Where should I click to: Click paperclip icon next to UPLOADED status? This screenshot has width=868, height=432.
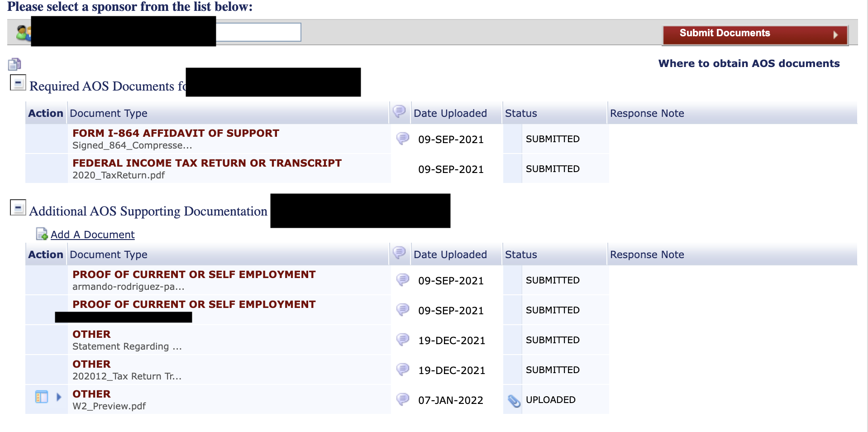pyautogui.click(x=514, y=400)
